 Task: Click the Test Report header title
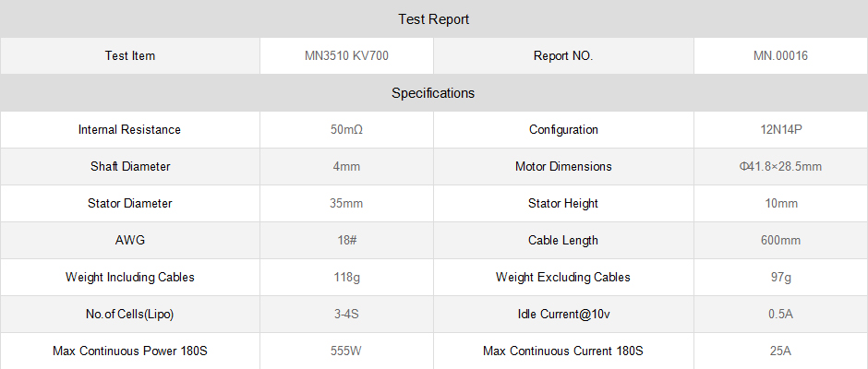pyautogui.click(x=433, y=19)
